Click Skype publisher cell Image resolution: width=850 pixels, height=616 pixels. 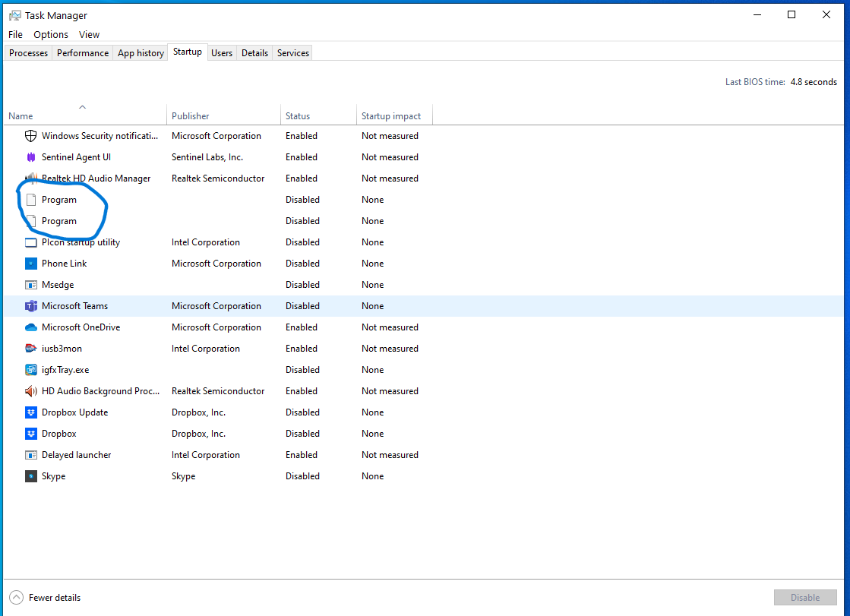[183, 476]
